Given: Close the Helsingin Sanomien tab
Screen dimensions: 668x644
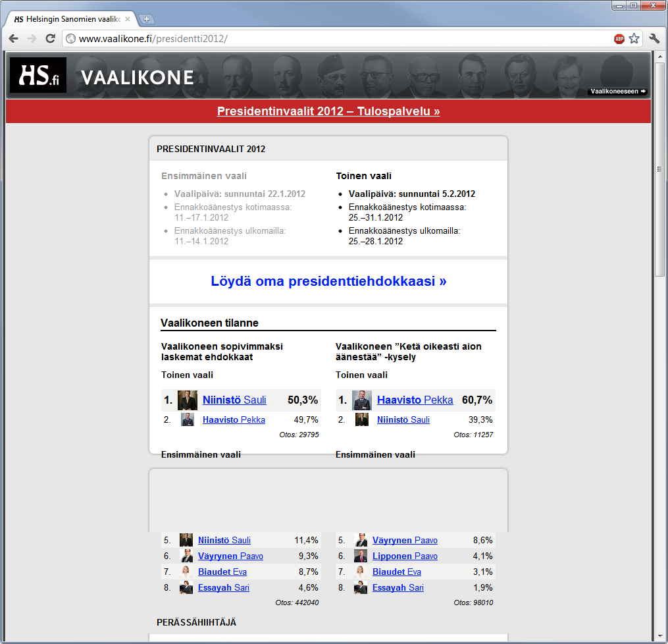Looking at the screenshot, I should coord(128,19).
